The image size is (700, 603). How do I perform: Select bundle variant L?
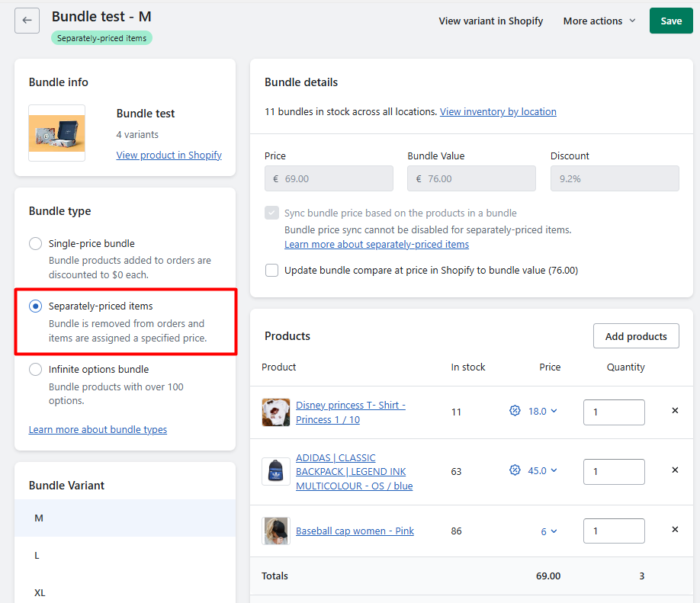[125, 556]
